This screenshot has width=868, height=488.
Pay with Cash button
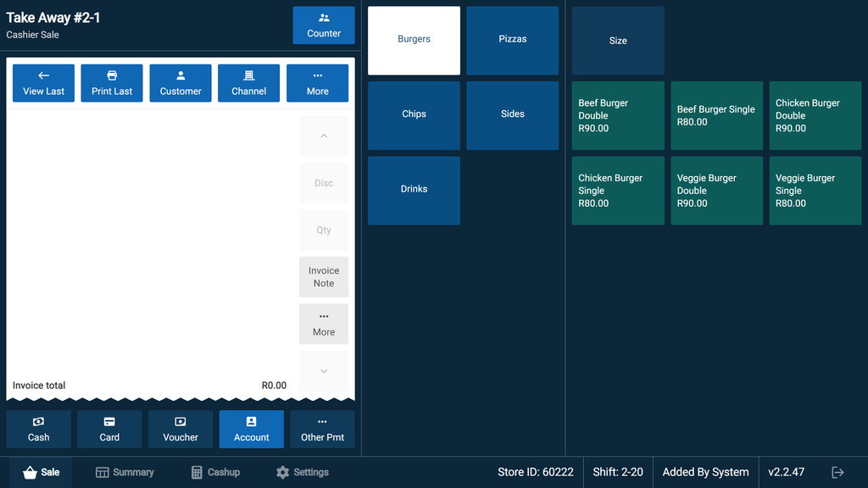tap(39, 430)
